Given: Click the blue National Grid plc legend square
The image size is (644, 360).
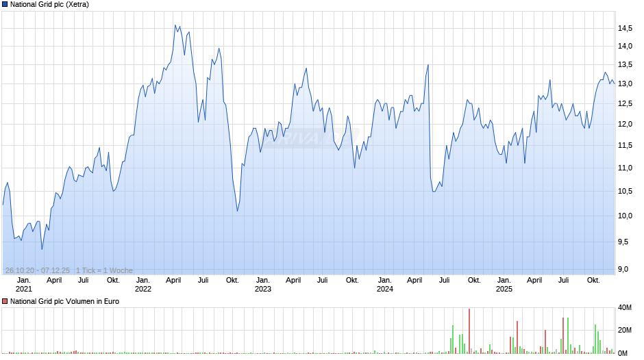Looking at the screenshot, I should click(x=5, y=5).
